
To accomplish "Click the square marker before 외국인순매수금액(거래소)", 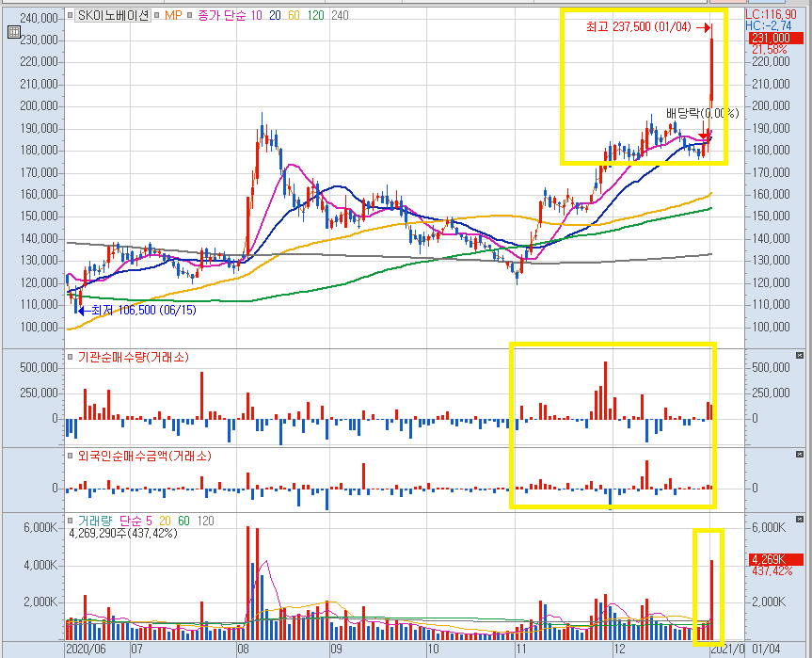I will pos(70,456).
